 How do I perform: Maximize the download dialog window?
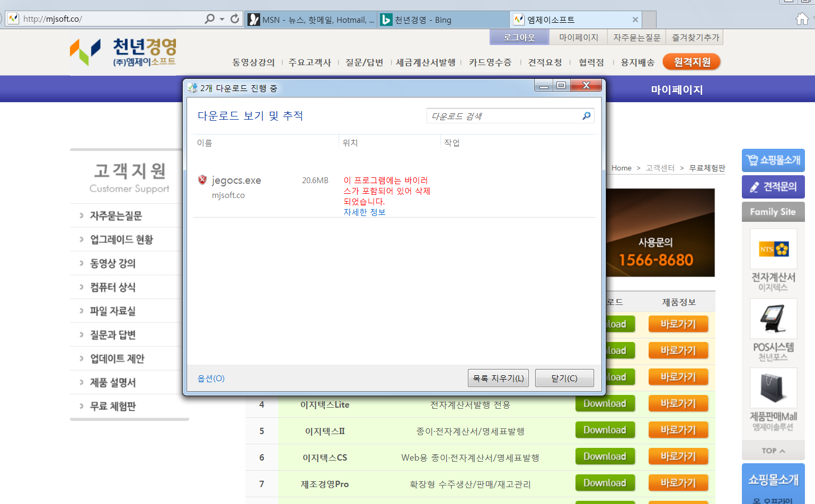click(561, 85)
